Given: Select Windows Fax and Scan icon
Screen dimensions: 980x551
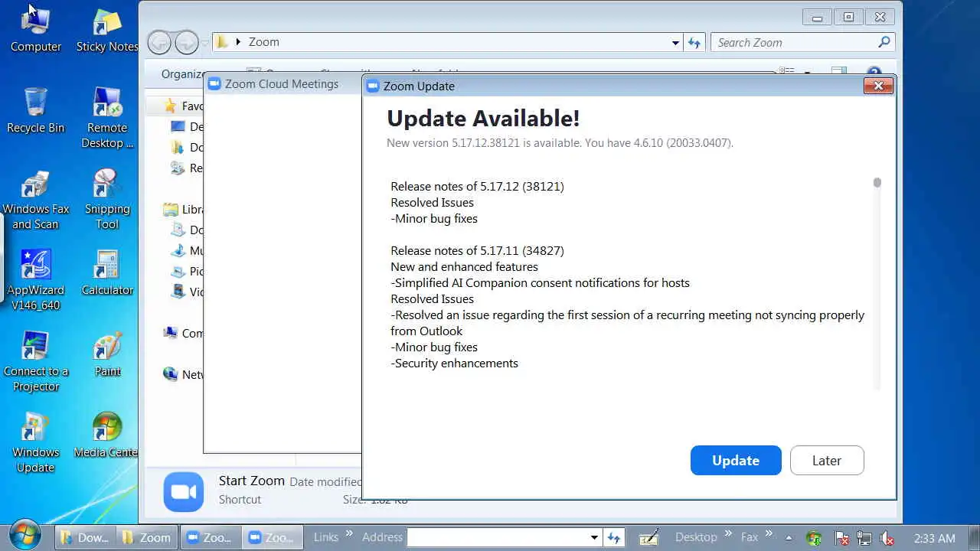Looking at the screenshot, I should click(x=35, y=200).
